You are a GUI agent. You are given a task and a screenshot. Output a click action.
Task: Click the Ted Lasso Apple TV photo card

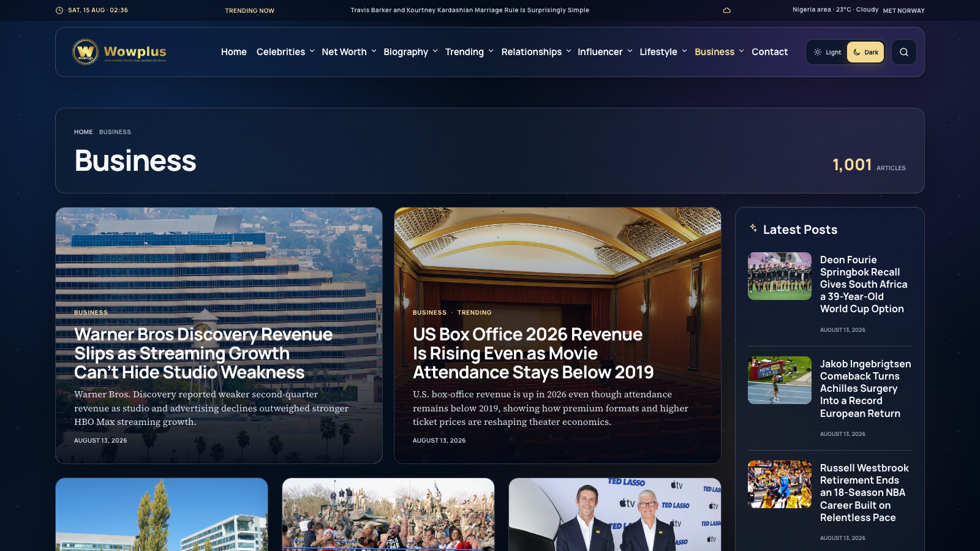coord(615,514)
